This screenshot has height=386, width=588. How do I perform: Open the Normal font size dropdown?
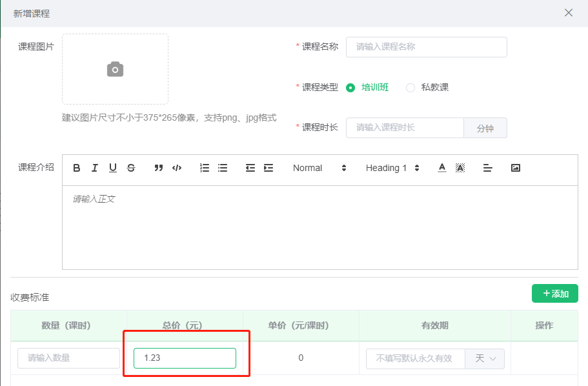point(319,168)
